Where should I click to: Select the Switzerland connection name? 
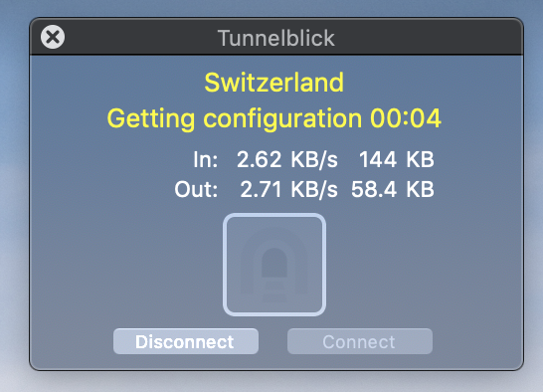pos(273,83)
